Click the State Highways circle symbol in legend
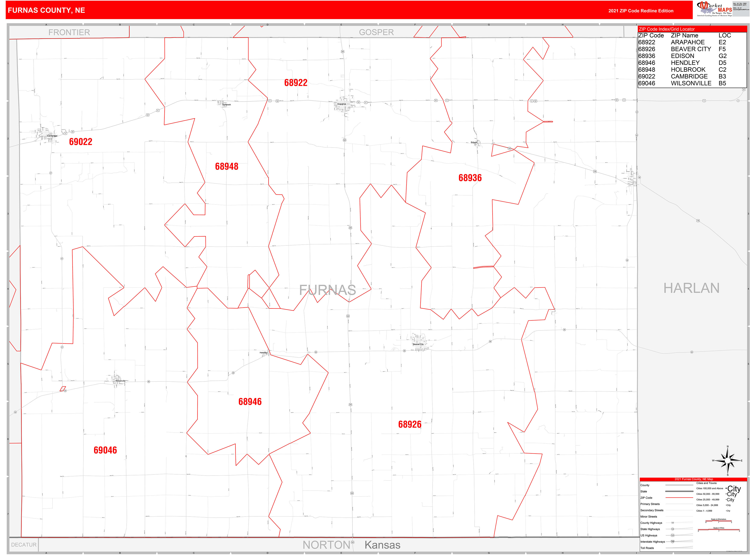The width and height of the screenshot is (756, 555). [672, 529]
